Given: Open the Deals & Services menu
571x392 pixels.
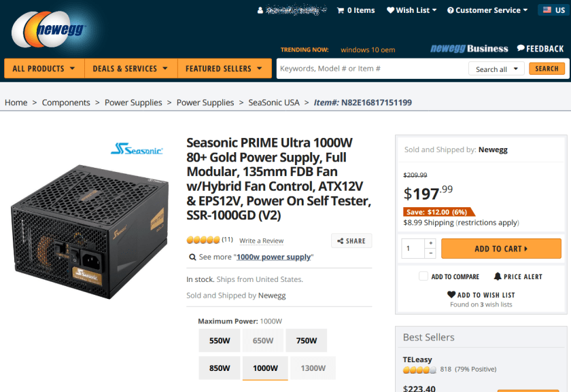Looking at the screenshot, I should [x=131, y=69].
